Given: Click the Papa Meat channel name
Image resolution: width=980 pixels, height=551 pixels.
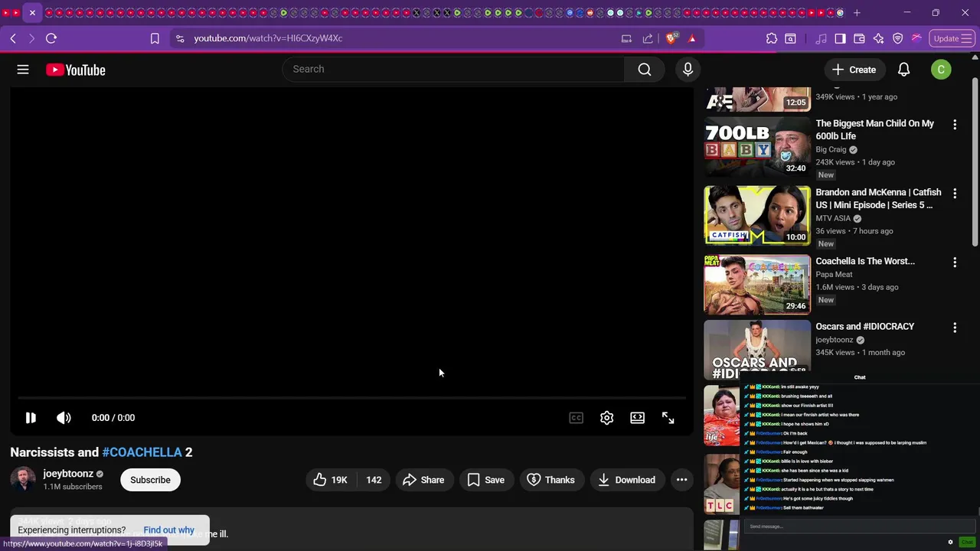Looking at the screenshot, I should pos(834,275).
